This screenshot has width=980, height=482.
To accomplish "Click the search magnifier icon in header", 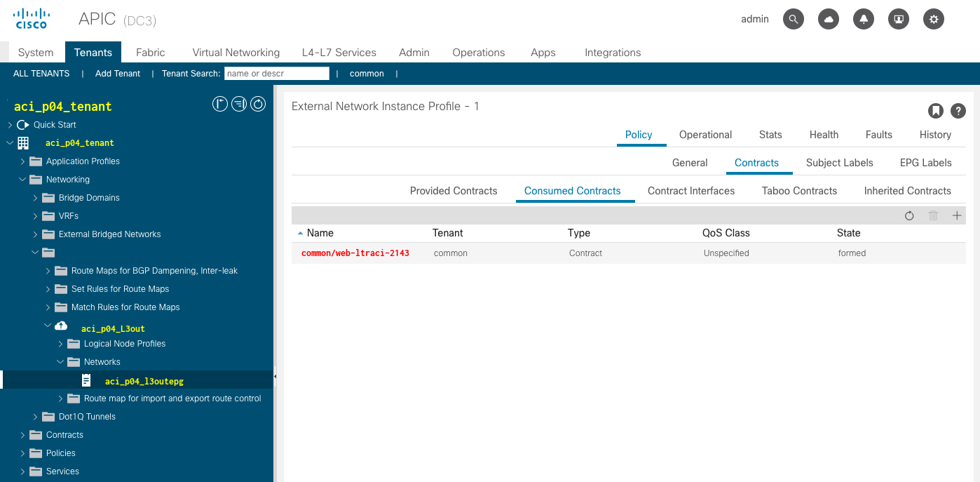I will pyautogui.click(x=793, y=20).
